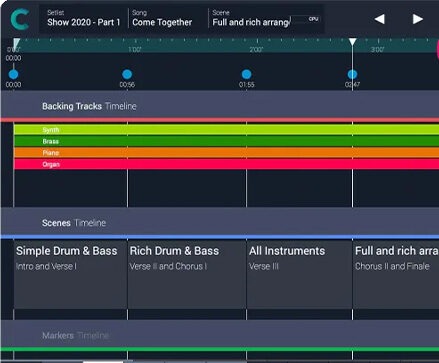Viewport: 439px width, 363px height.
Task: Select the lime green Synth track
Action: pos(226,130)
